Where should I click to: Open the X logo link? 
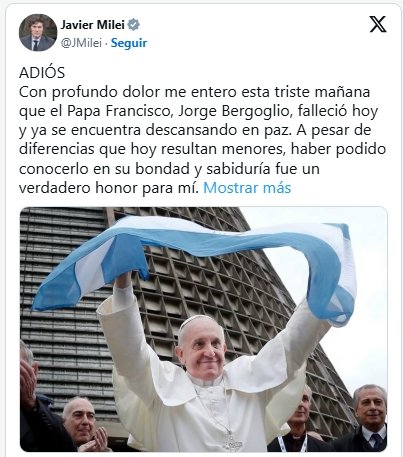tap(378, 24)
